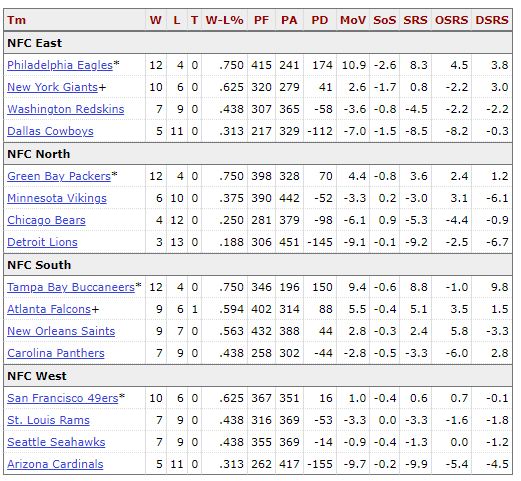This screenshot has width=521, height=481.
Task: Open the Arizona Cardinals link
Action: click(x=55, y=464)
